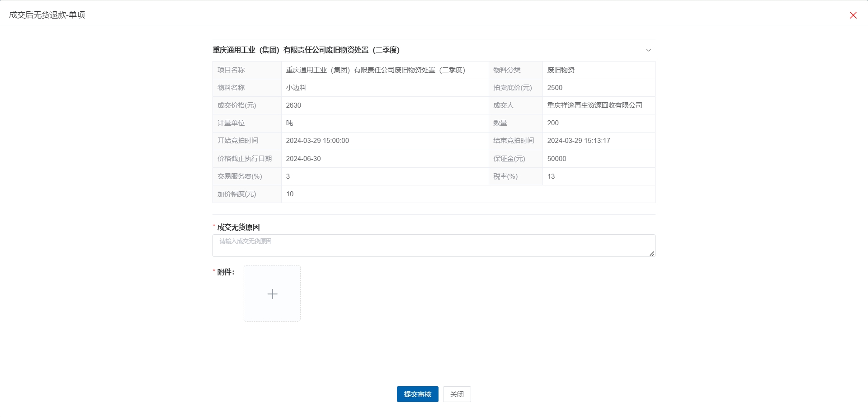Screen dimensions: 868x417
Task: Click end time 2024-03-29 15:13:17
Action: pyautogui.click(x=579, y=141)
